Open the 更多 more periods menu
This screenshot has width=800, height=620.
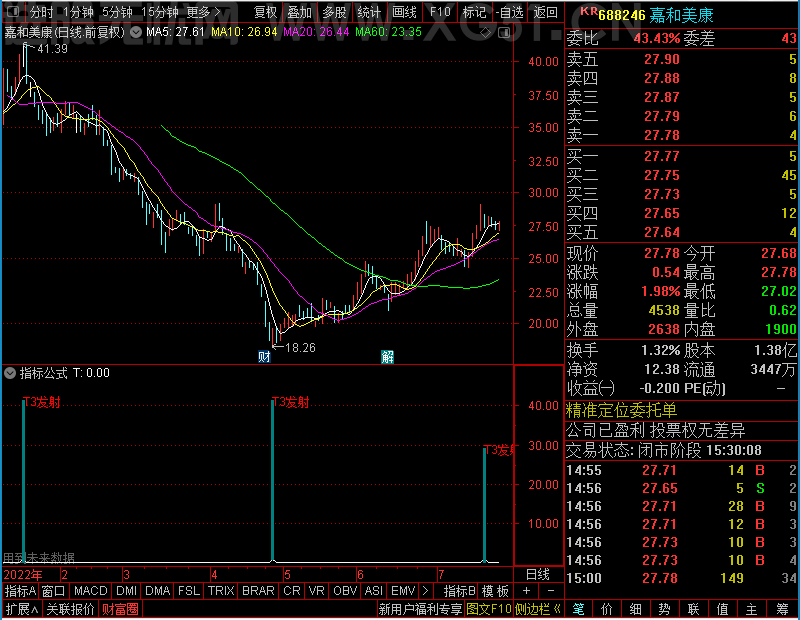tap(203, 12)
